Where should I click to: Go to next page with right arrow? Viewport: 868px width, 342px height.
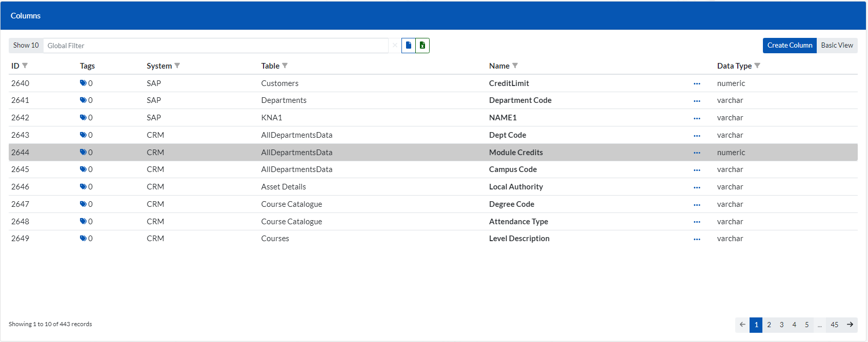[850, 325]
